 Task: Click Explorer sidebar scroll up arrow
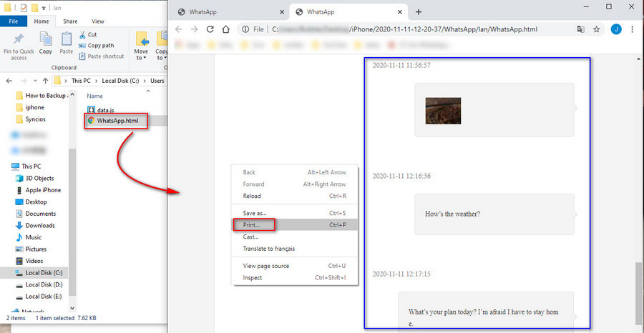73,94
